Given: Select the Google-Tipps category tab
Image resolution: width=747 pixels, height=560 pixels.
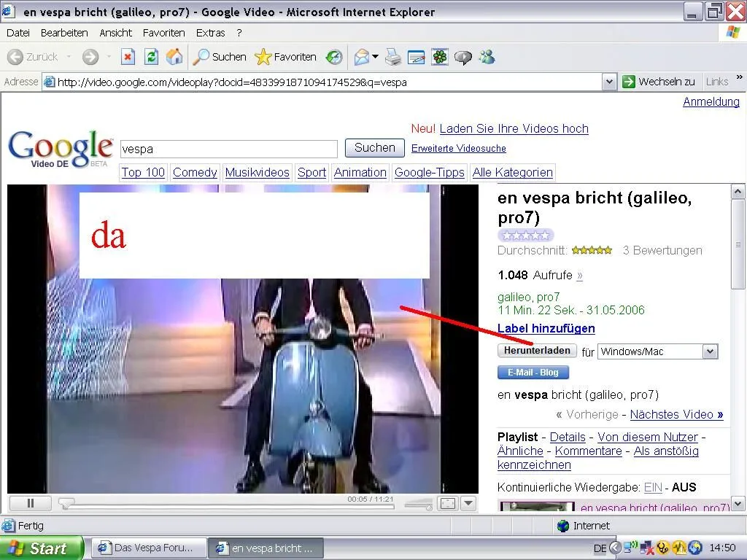Looking at the screenshot, I should [429, 172].
